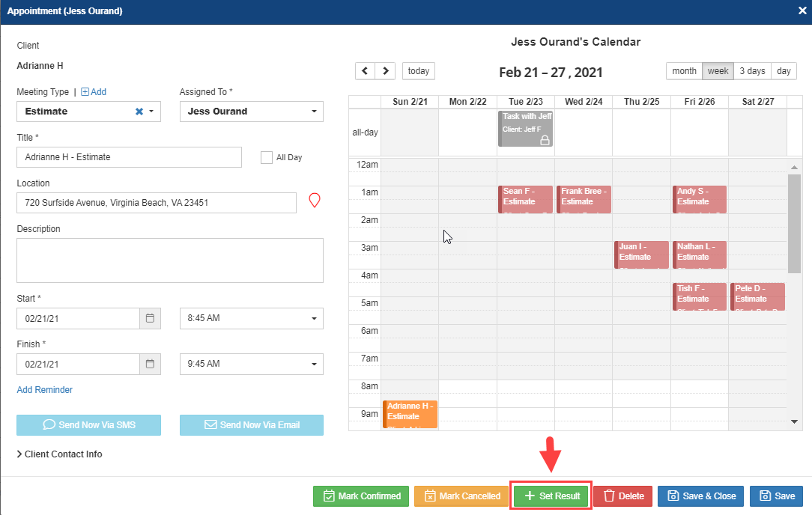Viewport: 812px width, 515px height.
Task: Click the client name Adrianne H
Action: [40, 66]
